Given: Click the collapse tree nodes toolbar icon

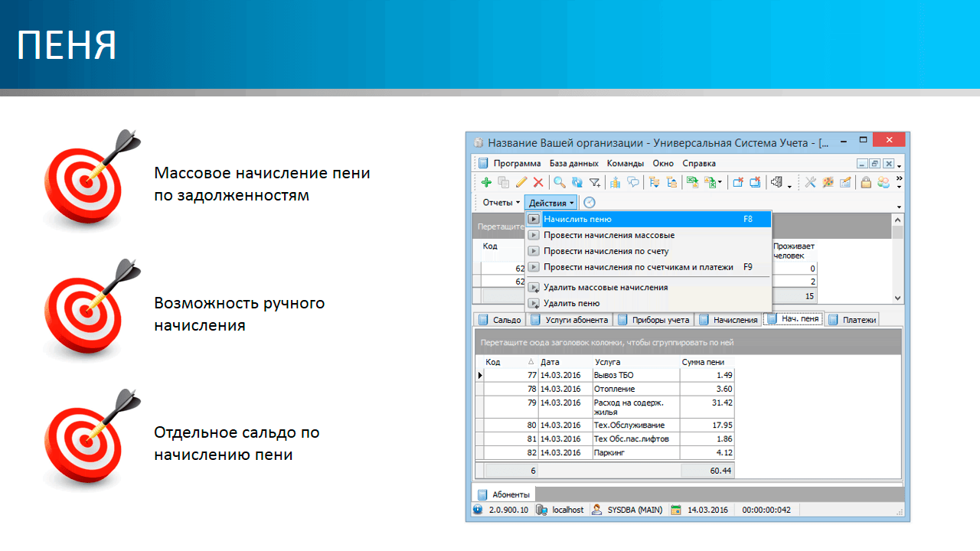Looking at the screenshot, I should (x=671, y=182).
